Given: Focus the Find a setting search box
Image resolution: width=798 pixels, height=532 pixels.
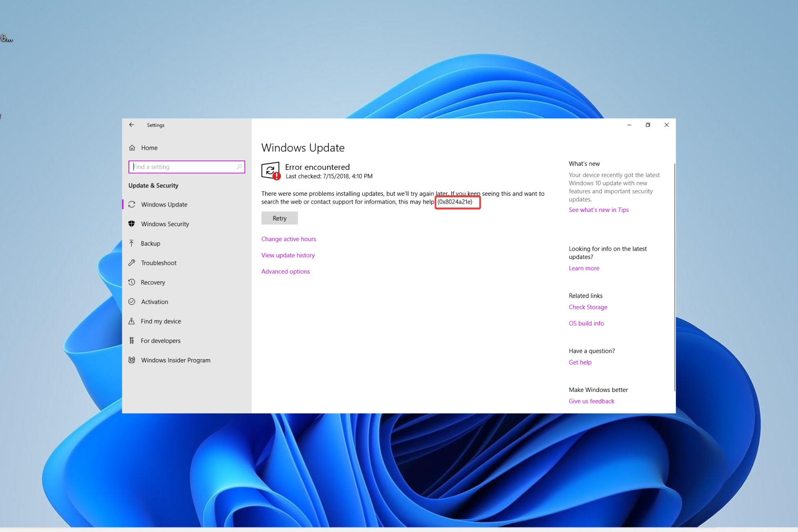Looking at the screenshot, I should pyautogui.click(x=187, y=167).
